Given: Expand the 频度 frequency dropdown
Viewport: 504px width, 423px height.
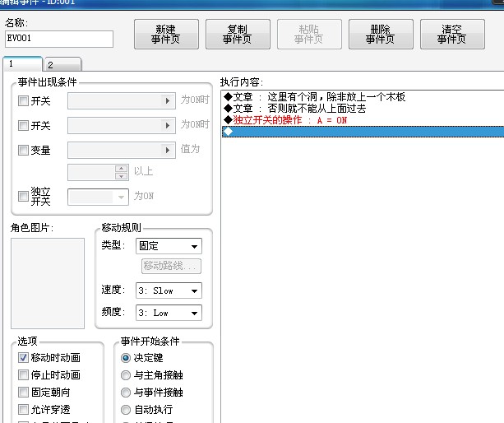Looking at the screenshot, I should point(169,313).
